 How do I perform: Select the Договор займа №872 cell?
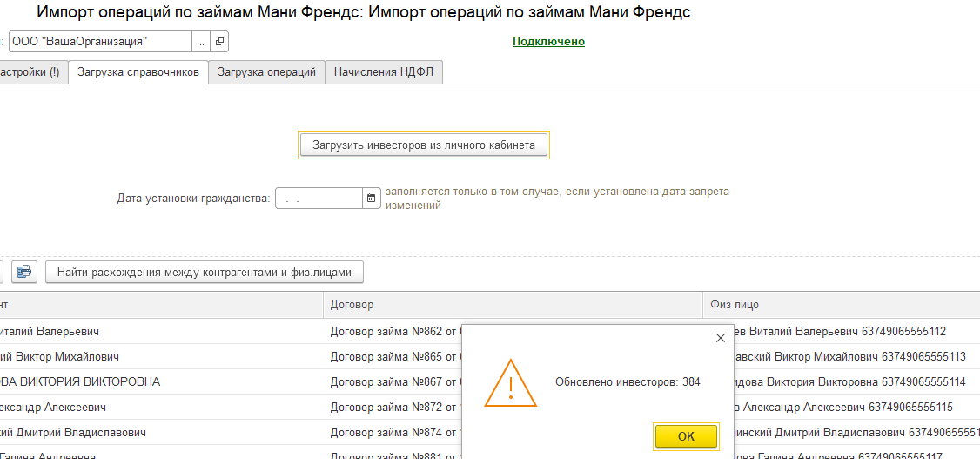[x=393, y=407]
